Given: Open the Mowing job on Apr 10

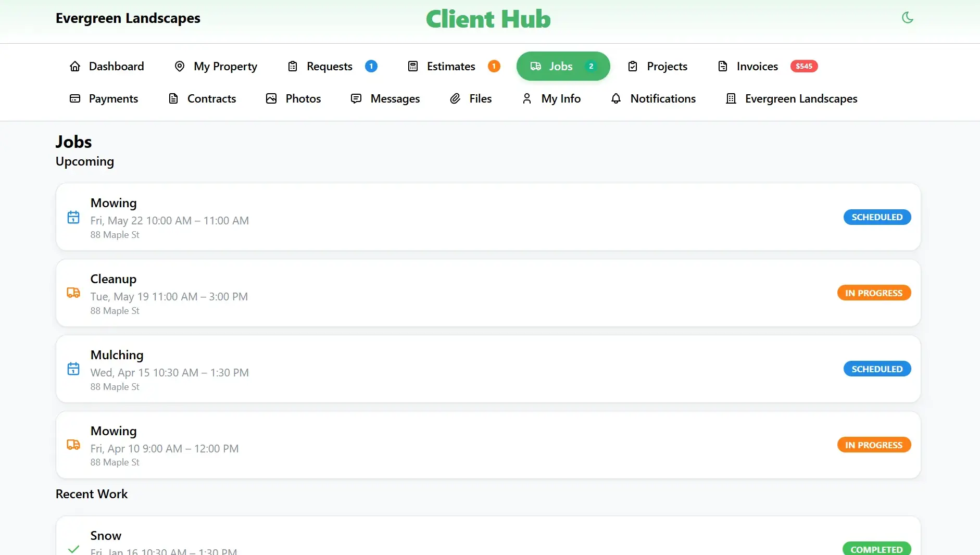Looking at the screenshot, I should coord(488,445).
